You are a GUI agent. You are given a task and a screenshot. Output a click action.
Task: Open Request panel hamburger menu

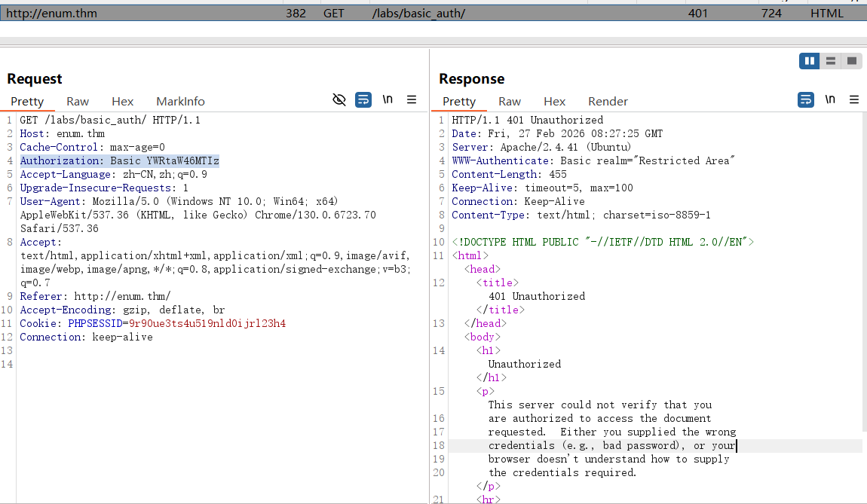click(412, 99)
